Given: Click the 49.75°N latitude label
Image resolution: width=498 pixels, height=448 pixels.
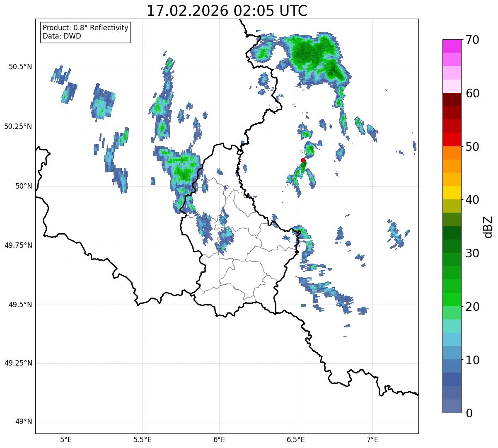Looking at the screenshot, I should pyautogui.click(x=18, y=245).
